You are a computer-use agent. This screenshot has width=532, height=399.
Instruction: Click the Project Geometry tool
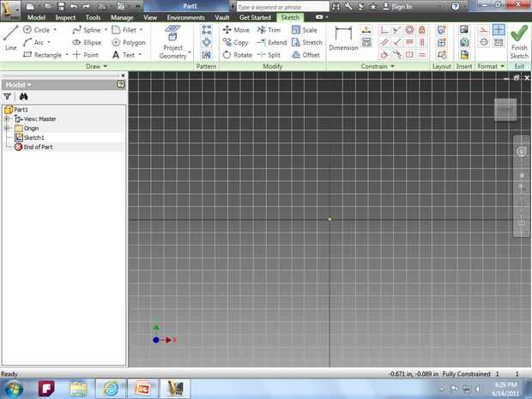pos(172,42)
